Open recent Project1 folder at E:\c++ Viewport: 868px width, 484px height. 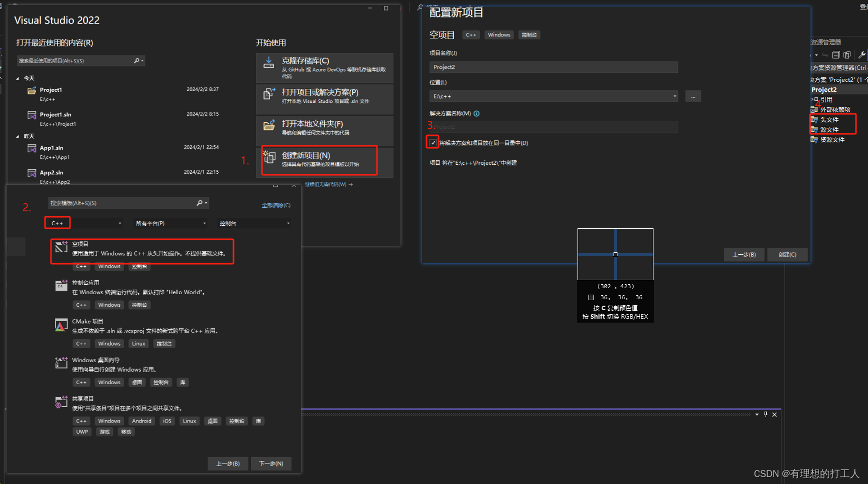click(x=122, y=94)
